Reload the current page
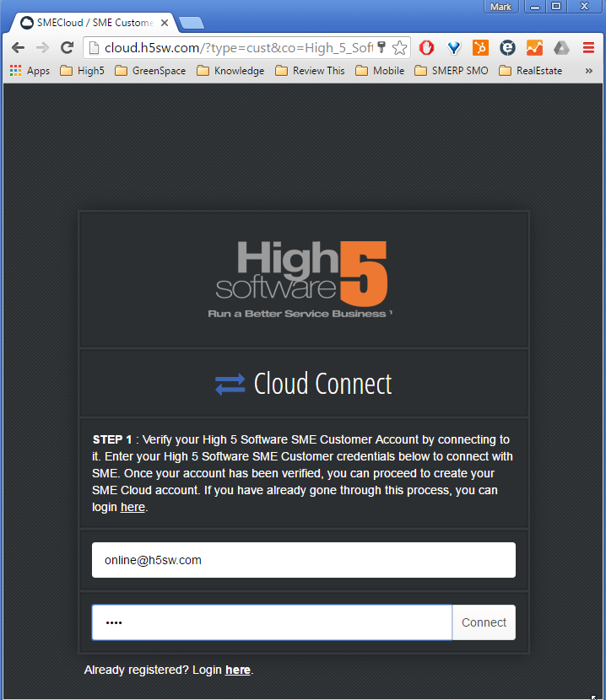 coord(67,47)
